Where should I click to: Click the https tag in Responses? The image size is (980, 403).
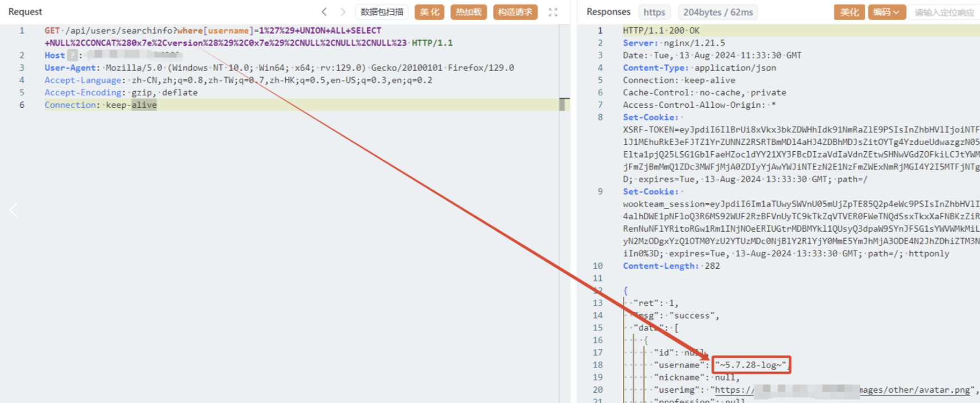tap(654, 12)
